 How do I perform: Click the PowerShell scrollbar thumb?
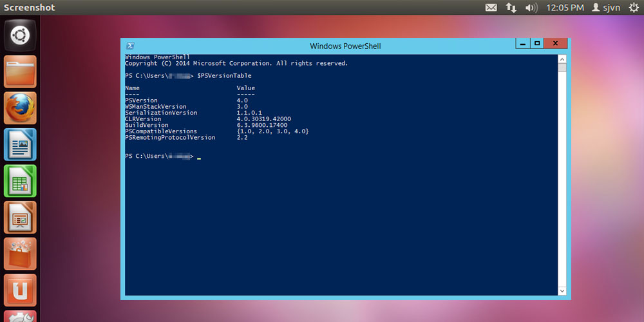562,68
